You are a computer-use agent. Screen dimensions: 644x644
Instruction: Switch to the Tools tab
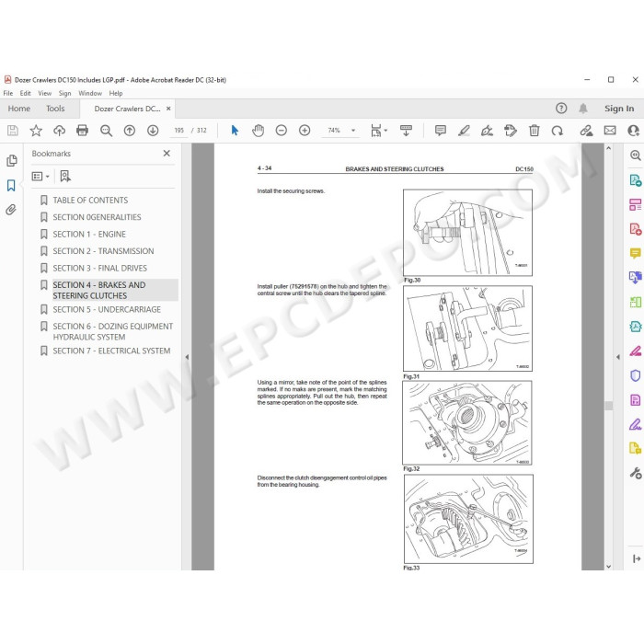click(55, 109)
